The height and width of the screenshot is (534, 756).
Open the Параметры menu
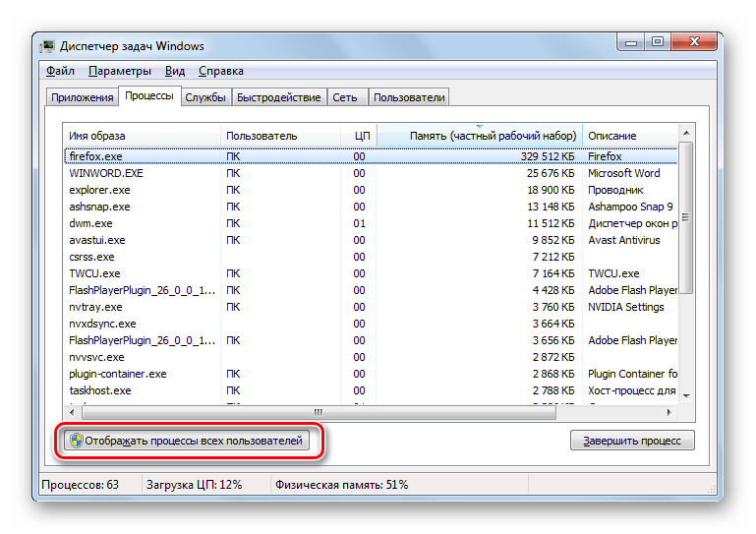(x=120, y=71)
